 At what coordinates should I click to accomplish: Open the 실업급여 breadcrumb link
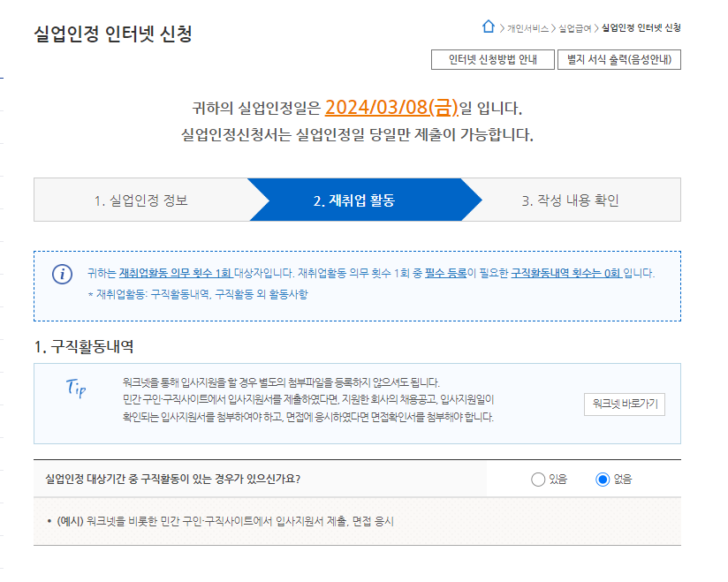tap(575, 28)
